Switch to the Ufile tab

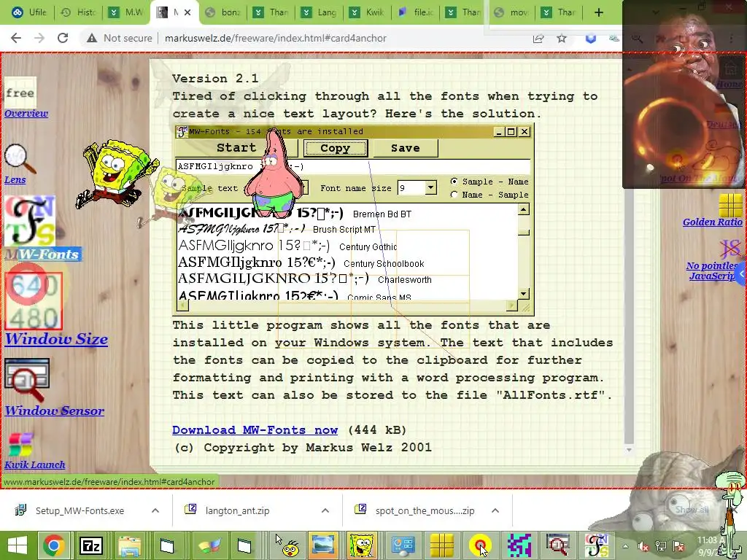(29, 12)
